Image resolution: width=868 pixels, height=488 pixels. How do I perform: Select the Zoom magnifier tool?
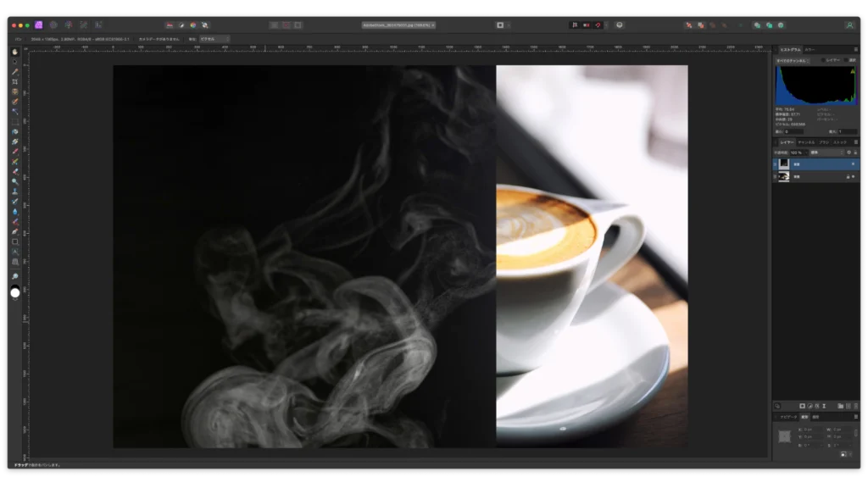click(x=15, y=277)
